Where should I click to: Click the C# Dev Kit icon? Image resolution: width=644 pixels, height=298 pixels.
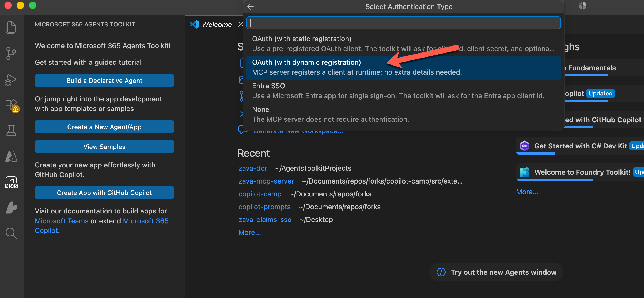click(x=524, y=146)
